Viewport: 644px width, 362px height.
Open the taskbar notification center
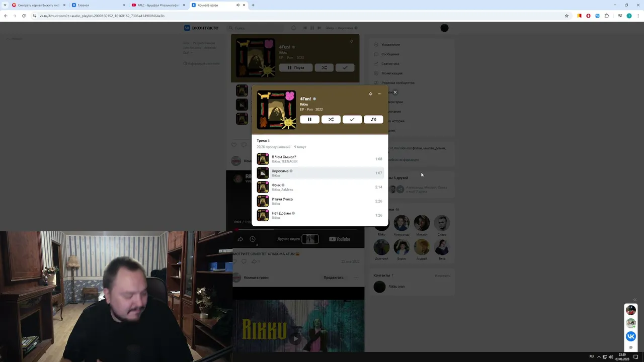point(636,357)
